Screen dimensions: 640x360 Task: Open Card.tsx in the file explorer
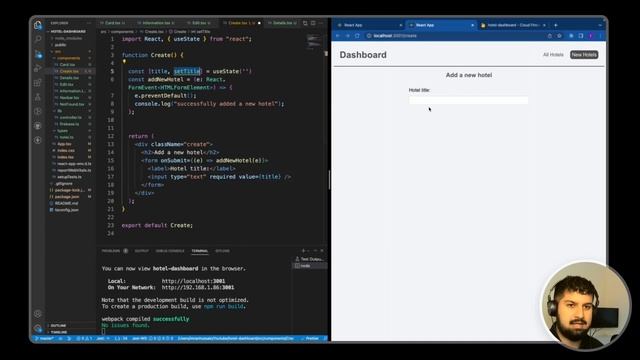pyautogui.click(x=68, y=65)
